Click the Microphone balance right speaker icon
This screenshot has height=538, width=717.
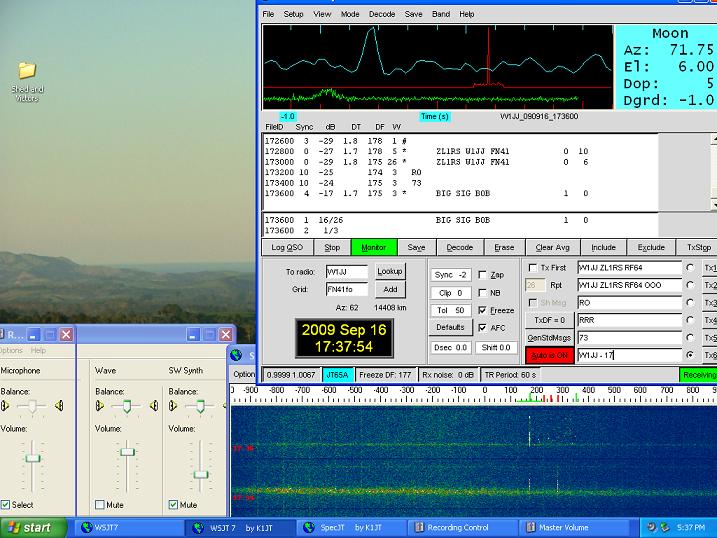pyautogui.click(x=60, y=406)
